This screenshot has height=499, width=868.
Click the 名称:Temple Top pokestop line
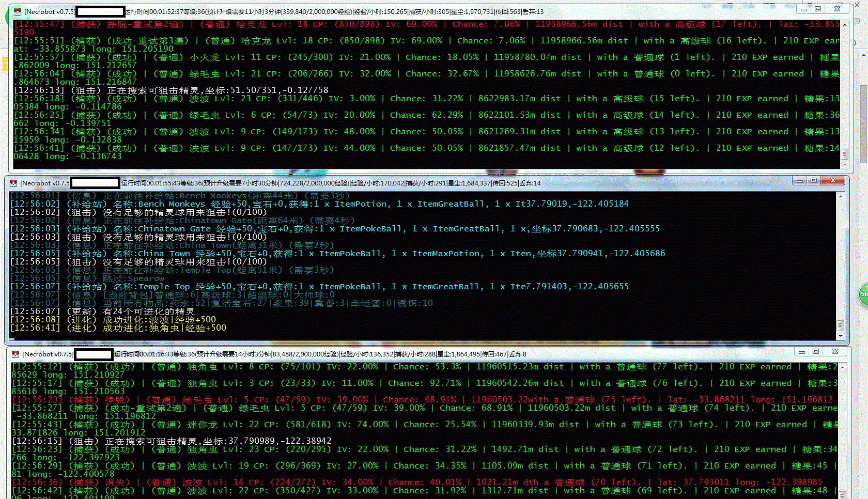319,287
